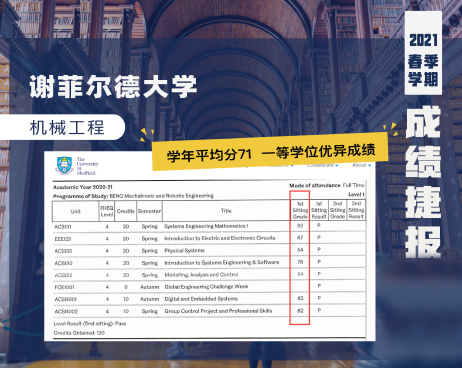This screenshot has height=368, width=462.
Task: Click the 1st Sitting Result column header
Action: [319, 210]
